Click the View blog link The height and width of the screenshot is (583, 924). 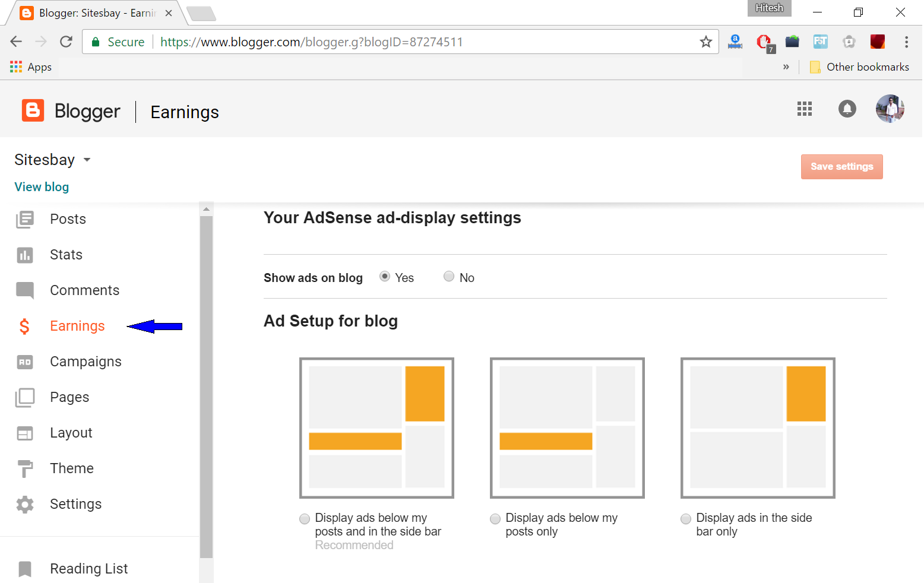coord(42,187)
